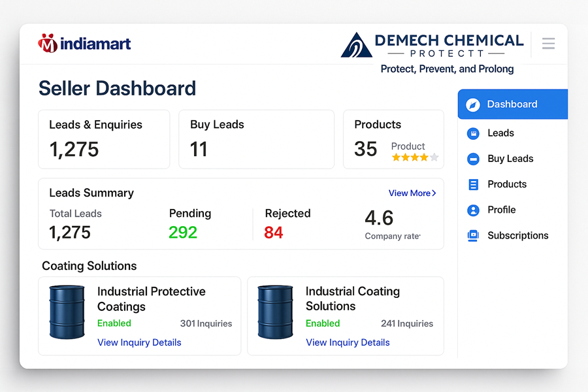Click the Leads Summary title
The height and width of the screenshot is (392, 588).
(x=91, y=193)
